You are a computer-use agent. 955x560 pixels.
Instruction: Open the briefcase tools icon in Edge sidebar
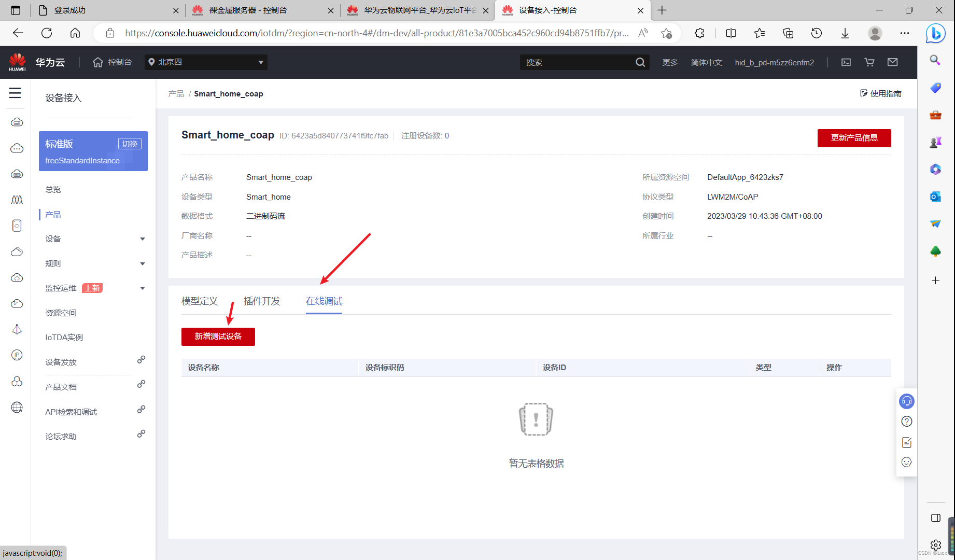[936, 115]
